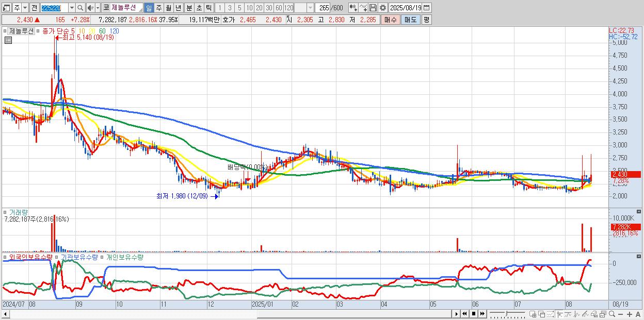
Task: Choose interval 120 button
Action: [288, 8]
